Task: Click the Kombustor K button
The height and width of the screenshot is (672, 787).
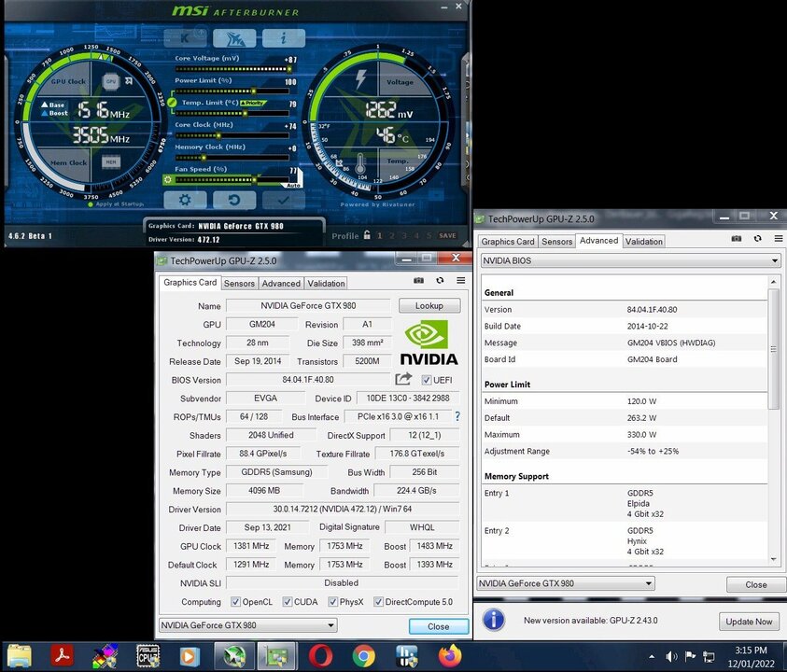Action: 185,38
